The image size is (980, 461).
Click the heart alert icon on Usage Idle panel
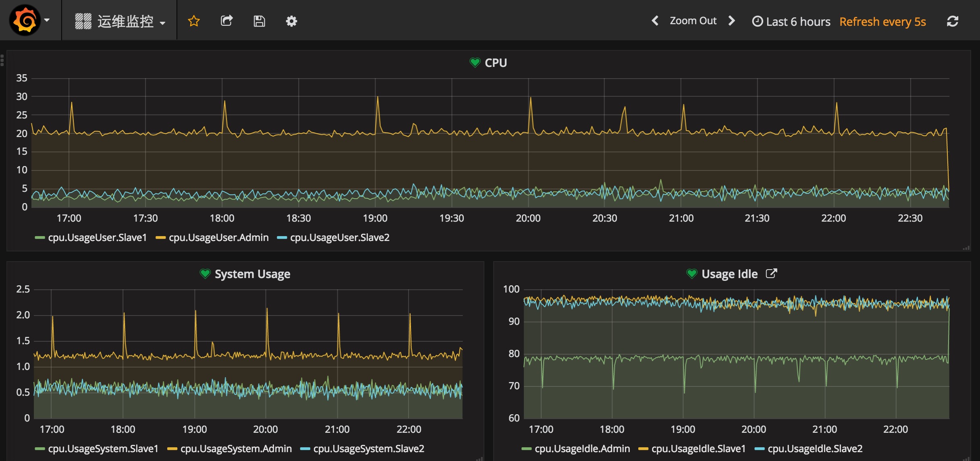692,274
